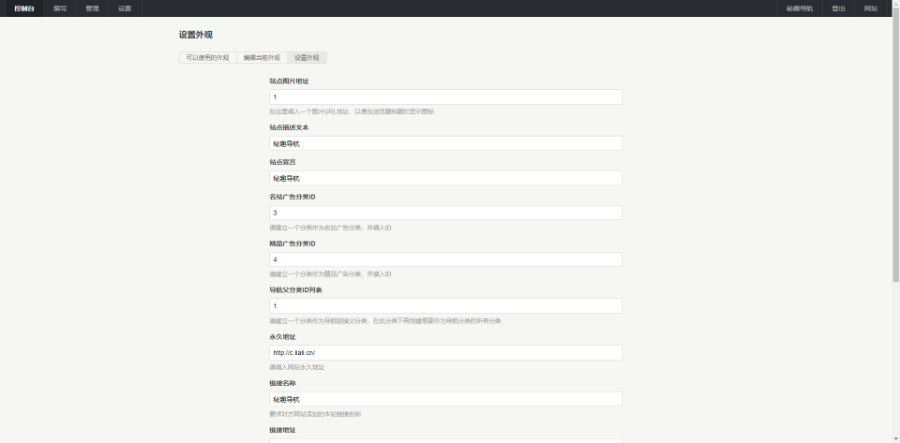This screenshot has height=443, width=900.
Task: Click into the 站点宣言 input box
Action: tap(445, 178)
